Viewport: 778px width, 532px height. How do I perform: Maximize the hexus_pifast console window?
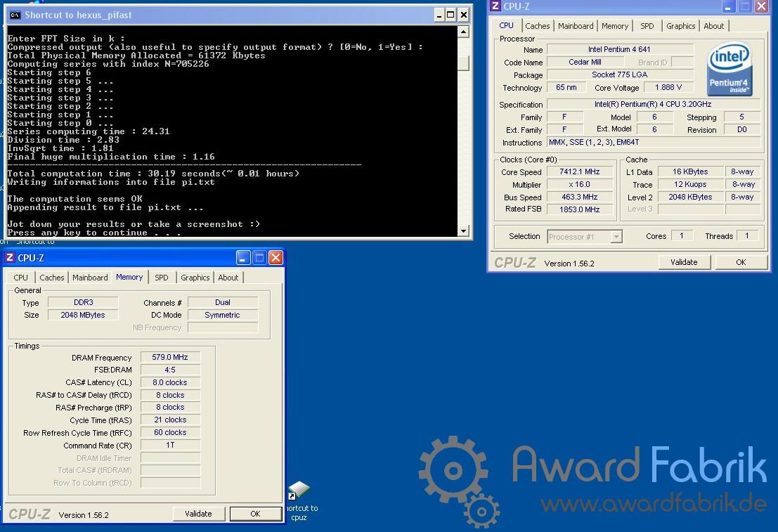450,15
